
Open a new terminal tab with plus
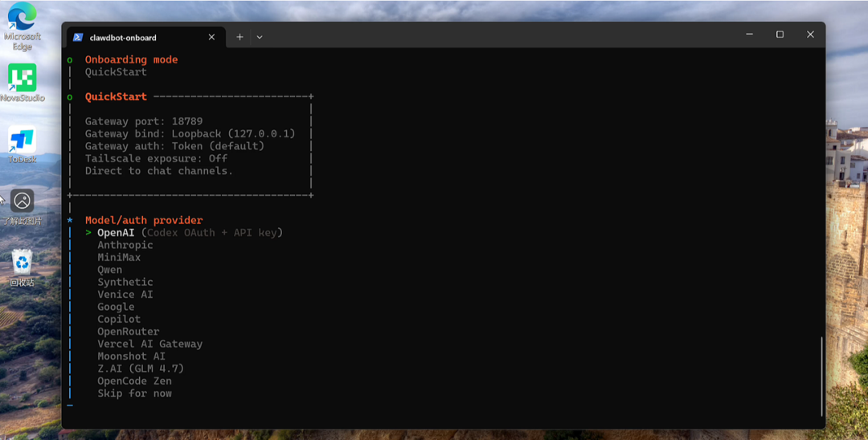point(240,37)
